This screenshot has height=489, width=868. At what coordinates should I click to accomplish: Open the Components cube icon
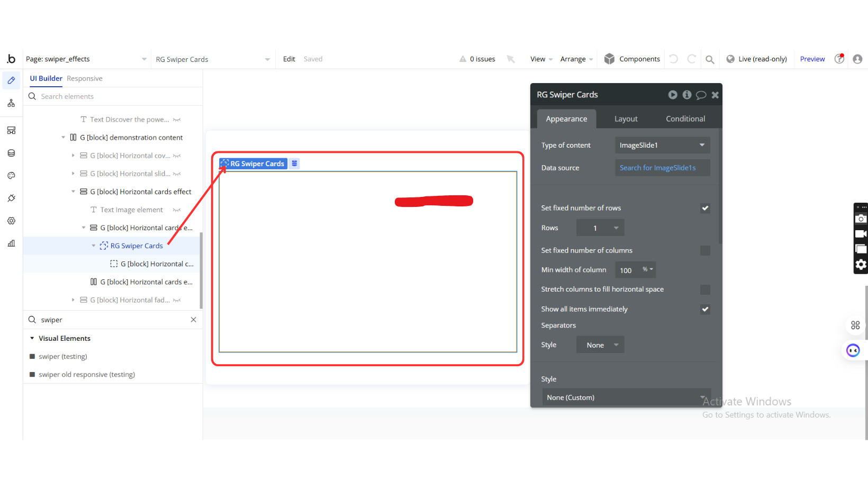coord(609,59)
